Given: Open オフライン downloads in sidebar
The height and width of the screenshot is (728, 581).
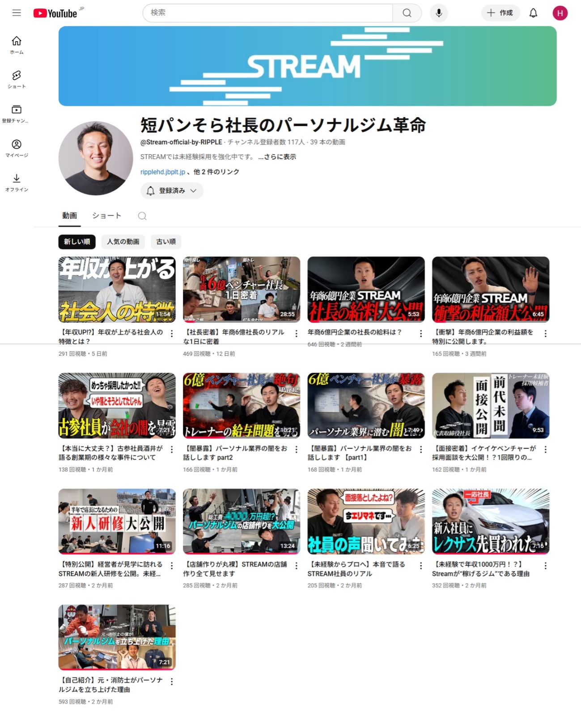Looking at the screenshot, I should (17, 182).
